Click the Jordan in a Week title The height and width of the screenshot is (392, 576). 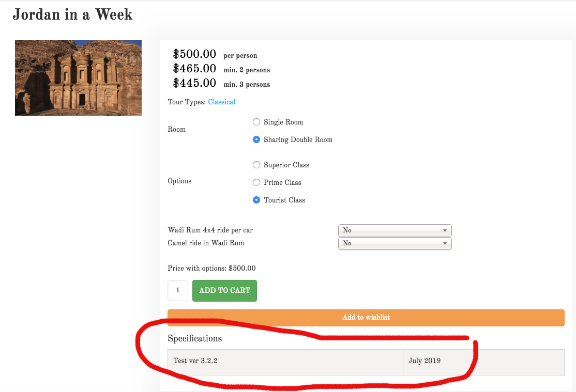[x=72, y=14]
